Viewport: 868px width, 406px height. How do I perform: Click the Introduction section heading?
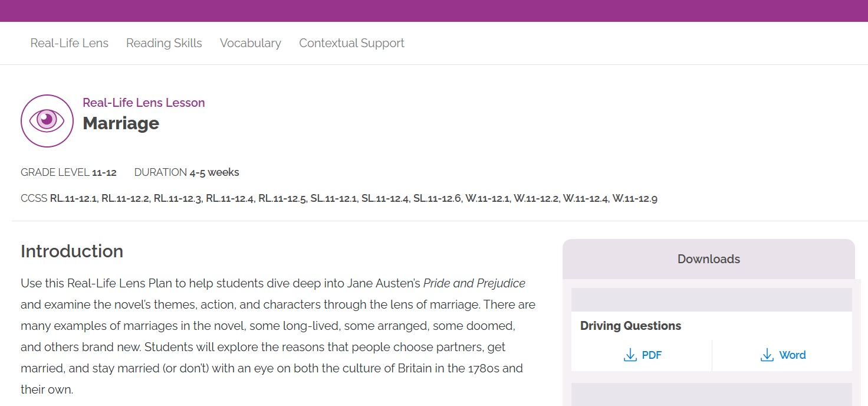pyautogui.click(x=72, y=251)
